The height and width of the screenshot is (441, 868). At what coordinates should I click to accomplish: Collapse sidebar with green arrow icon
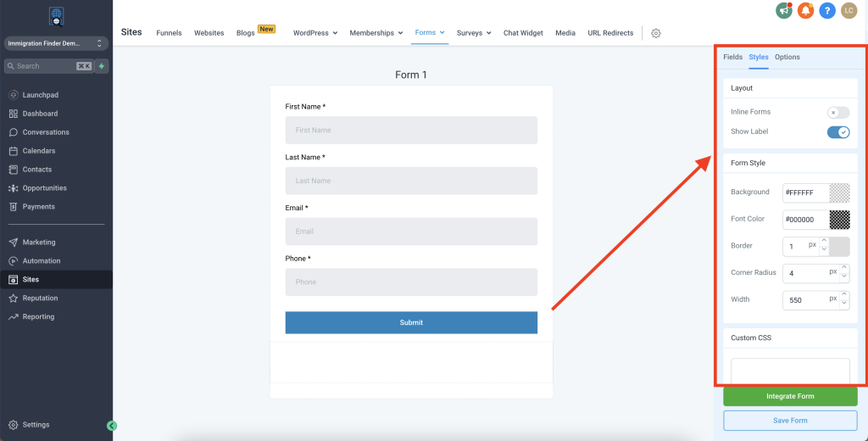coord(112,426)
